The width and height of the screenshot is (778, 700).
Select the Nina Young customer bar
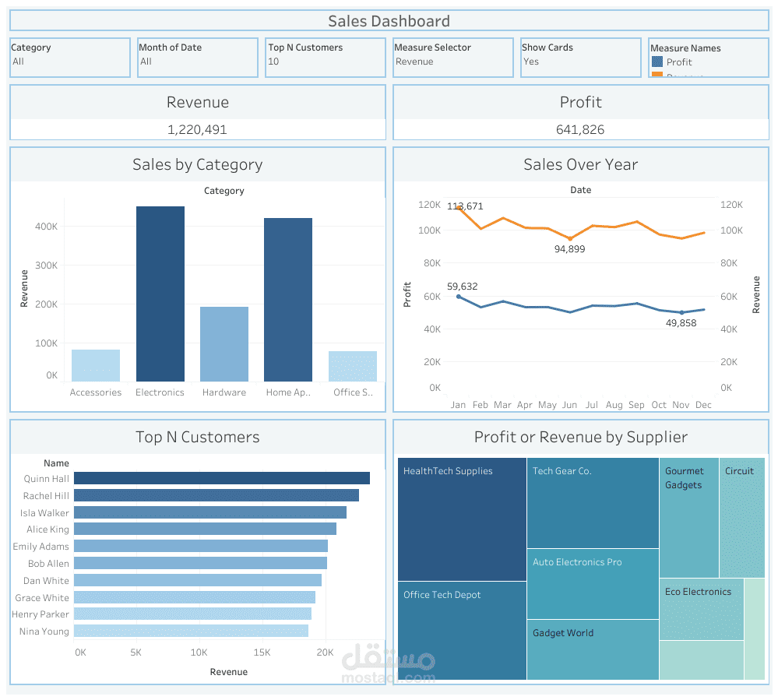[191, 631]
